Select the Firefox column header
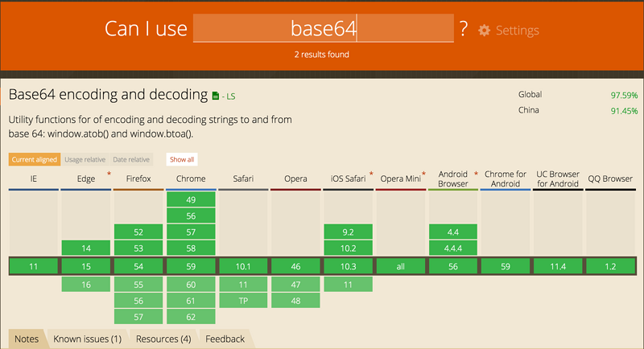644x349 pixels. (138, 179)
